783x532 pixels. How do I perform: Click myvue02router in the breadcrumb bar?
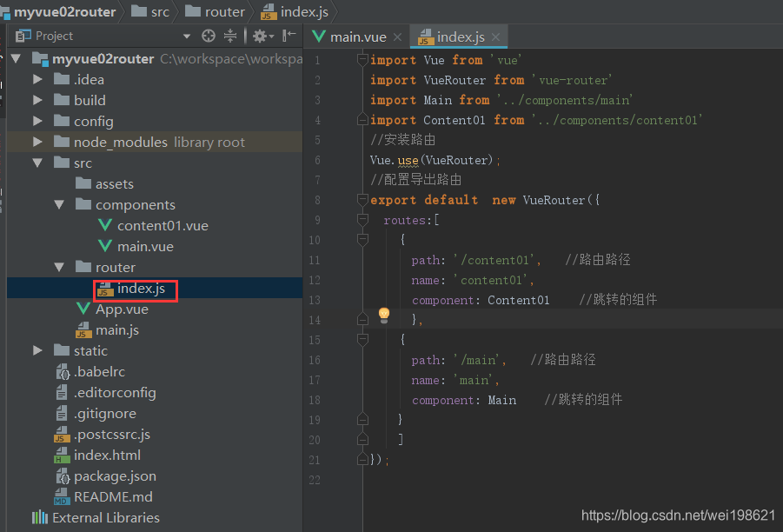click(x=64, y=11)
